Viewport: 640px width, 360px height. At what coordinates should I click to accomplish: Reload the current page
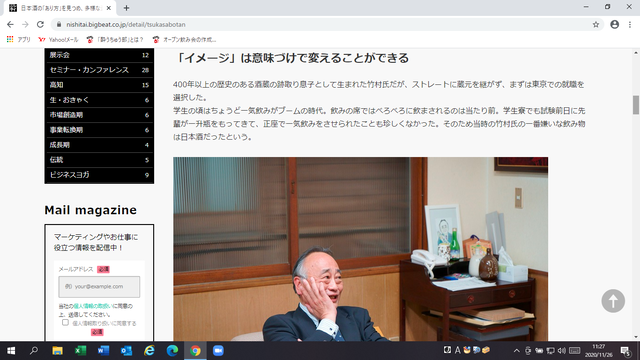pyautogui.click(x=40, y=24)
